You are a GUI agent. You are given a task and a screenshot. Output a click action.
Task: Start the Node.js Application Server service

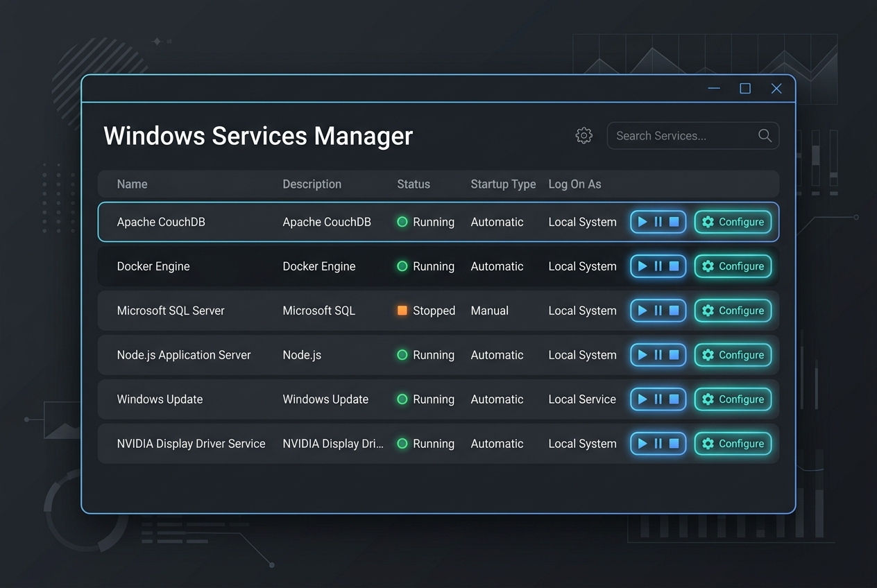642,355
